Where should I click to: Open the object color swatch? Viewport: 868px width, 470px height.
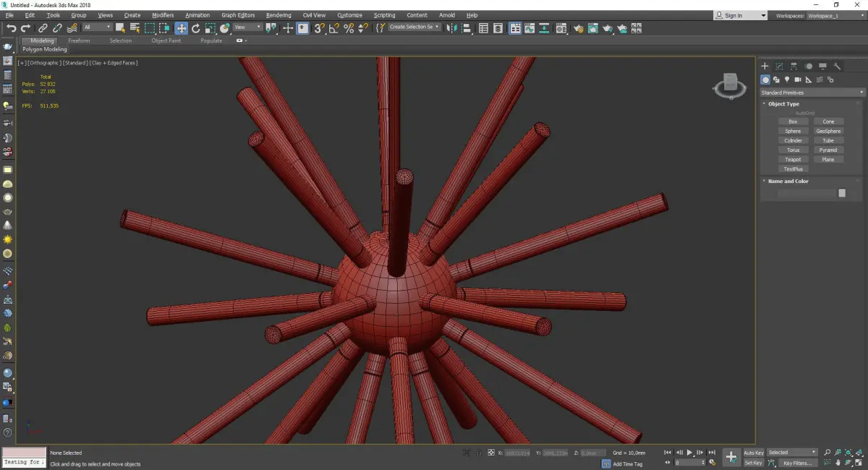tap(842, 193)
